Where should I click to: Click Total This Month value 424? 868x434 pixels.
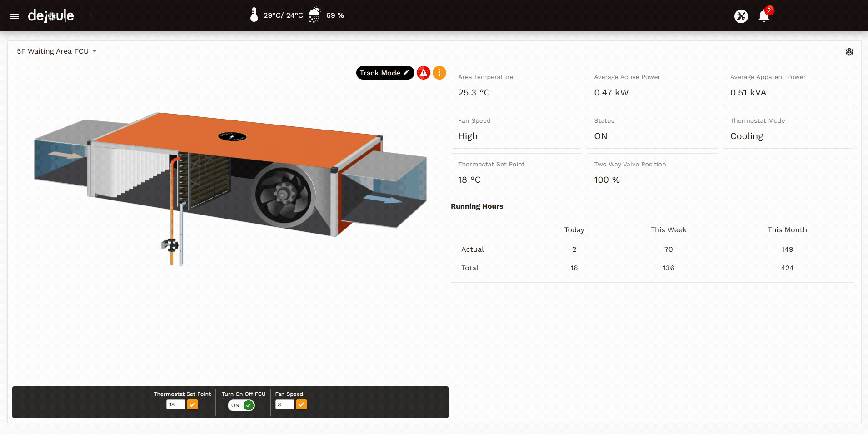tap(787, 268)
